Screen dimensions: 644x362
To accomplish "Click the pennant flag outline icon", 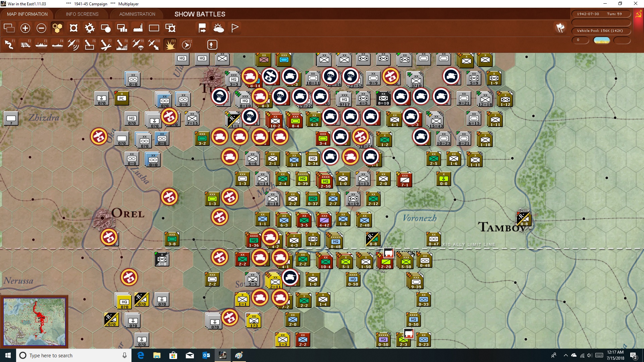I will 235,28.
